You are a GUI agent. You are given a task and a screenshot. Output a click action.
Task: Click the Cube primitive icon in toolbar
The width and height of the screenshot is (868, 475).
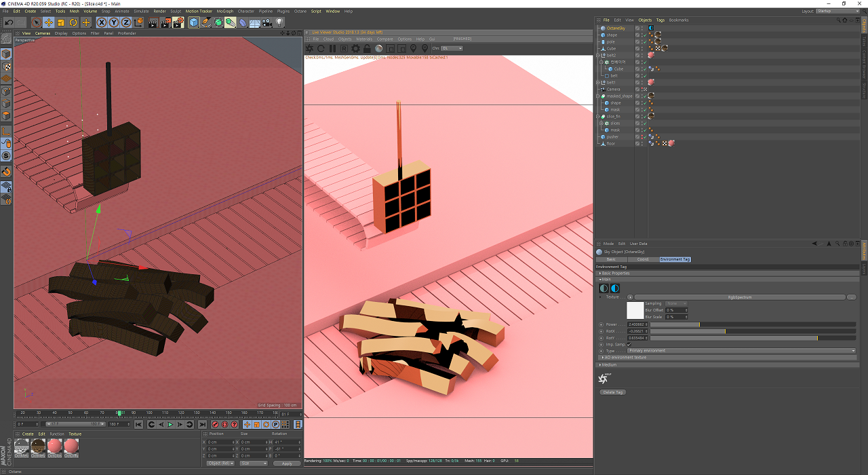[x=194, y=22]
